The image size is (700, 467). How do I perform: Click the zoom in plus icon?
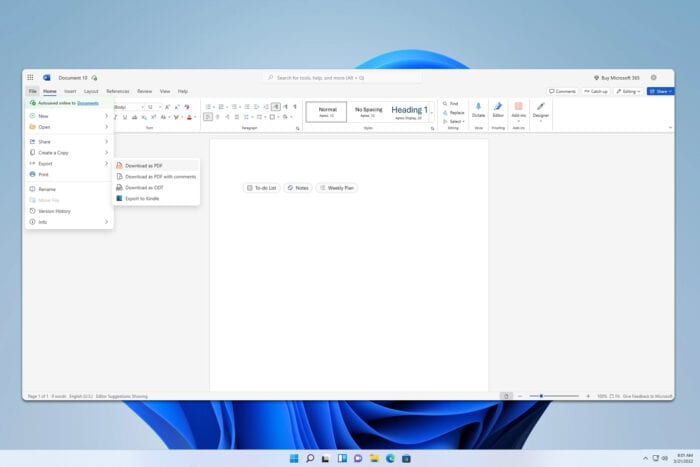[588, 396]
